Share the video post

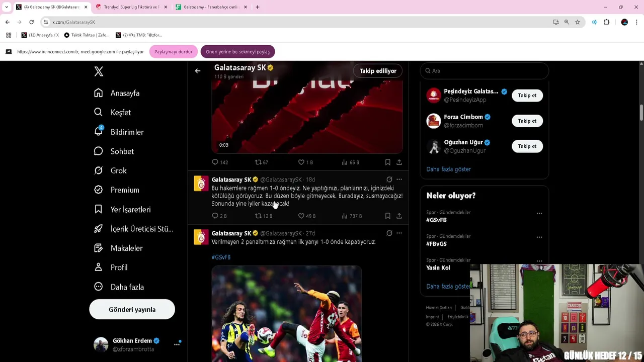click(x=399, y=162)
